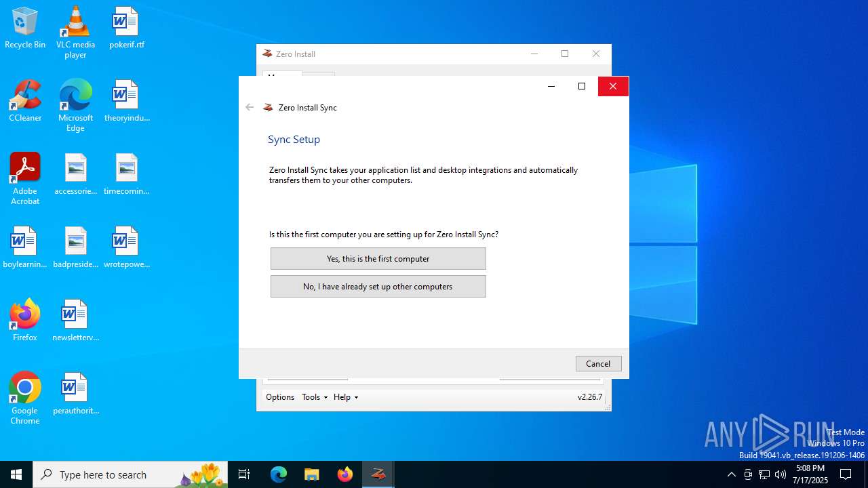The height and width of the screenshot is (488, 868).
Task: Select the newsletterv... Word document
Action: pos(75,321)
